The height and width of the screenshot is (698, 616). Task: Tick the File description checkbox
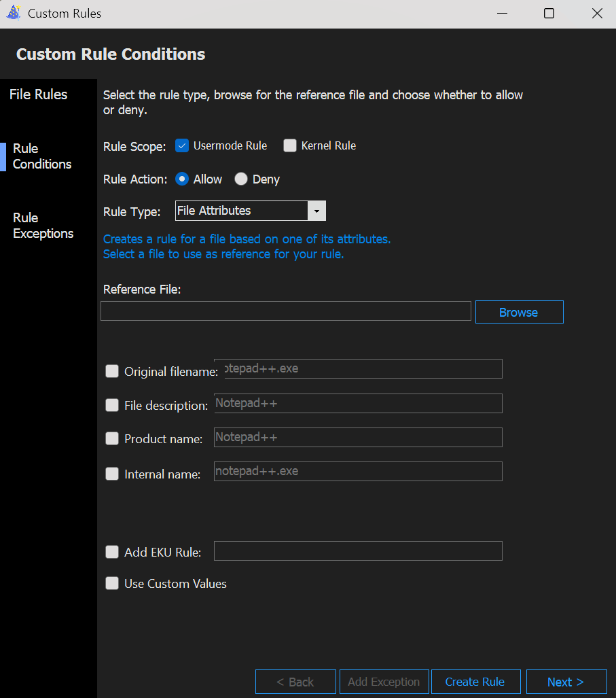(112, 405)
